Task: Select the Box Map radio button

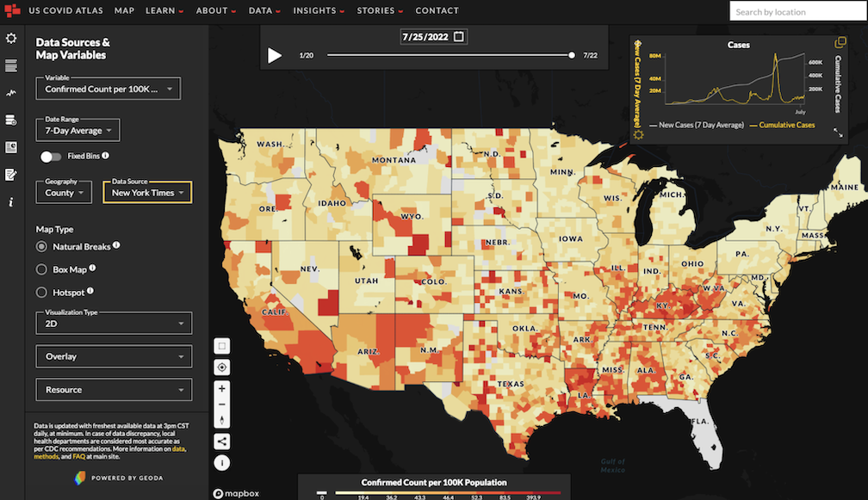Action: click(x=41, y=269)
